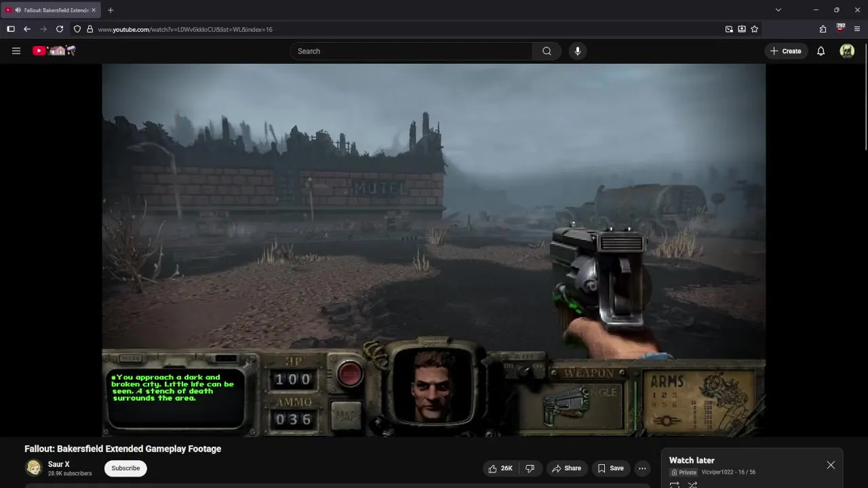The height and width of the screenshot is (488, 868).
Task: Dislike the video with thumbs down
Action: coord(530,468)
